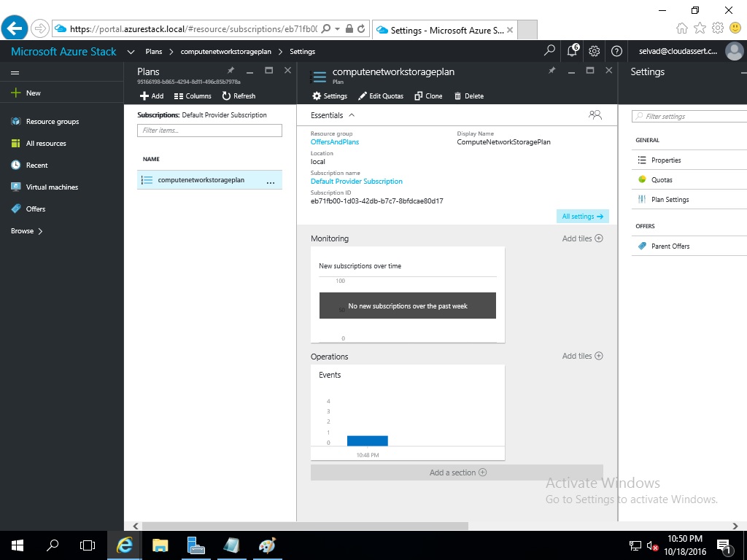The image size is (747, 560).
Task: Click the Filter settings input field
Action: tap(689, 116)
